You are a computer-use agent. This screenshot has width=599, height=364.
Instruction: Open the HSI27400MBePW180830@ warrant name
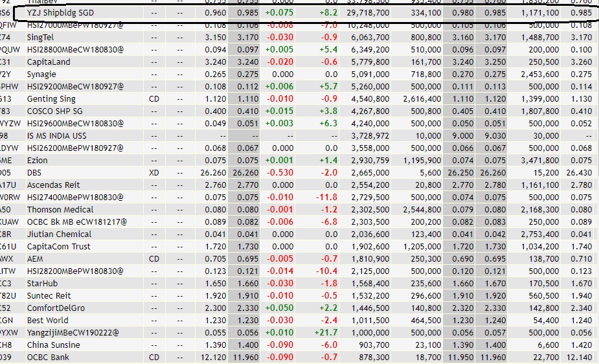[x=75, y=198]
